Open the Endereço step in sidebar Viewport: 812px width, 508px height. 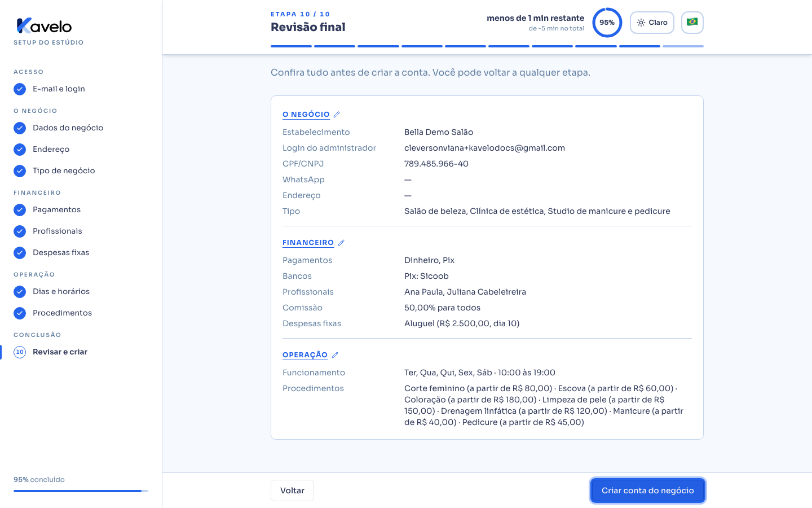(x=51, y=150)
